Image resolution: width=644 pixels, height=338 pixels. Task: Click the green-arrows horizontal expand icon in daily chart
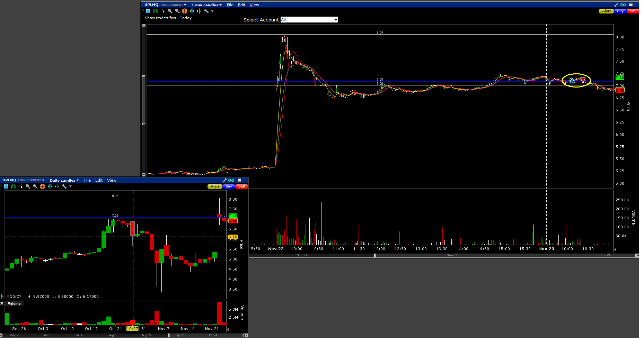[x=50, y=186]
